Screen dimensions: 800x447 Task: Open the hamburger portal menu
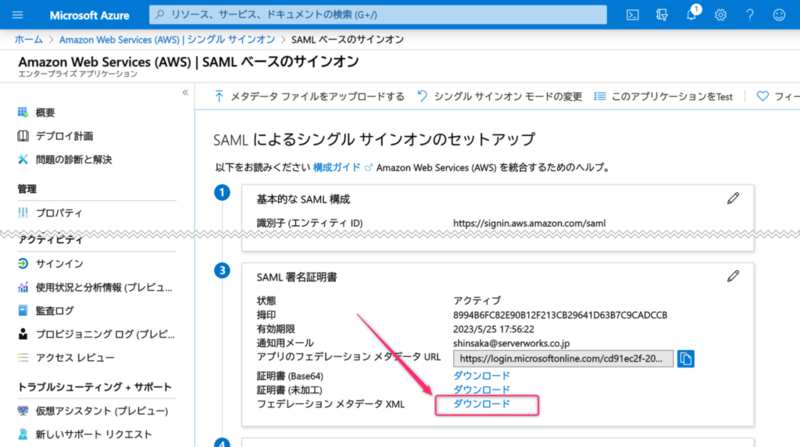pyautogui.click(x=17, y=15)
